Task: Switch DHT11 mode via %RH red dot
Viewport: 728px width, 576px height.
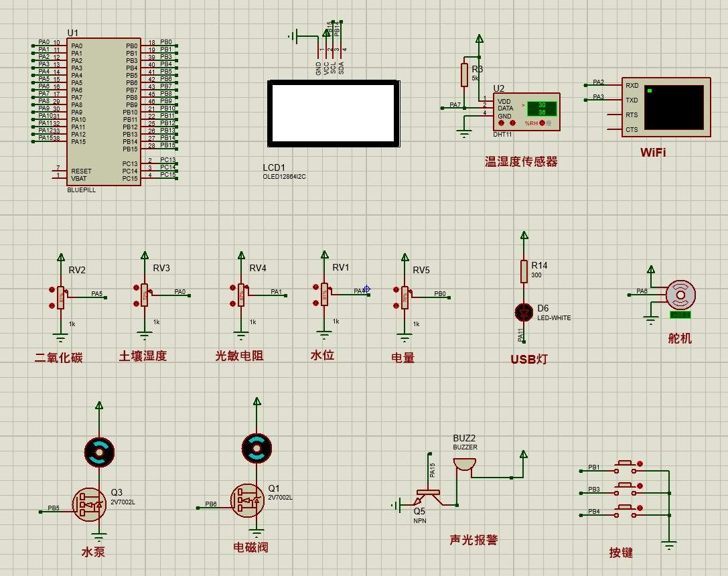Action: [542, 123]
